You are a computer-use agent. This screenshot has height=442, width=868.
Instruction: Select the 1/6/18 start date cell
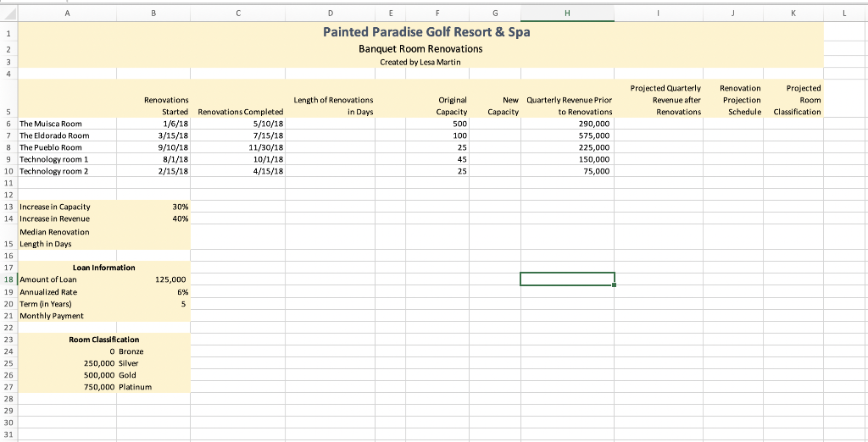click(x=153, y=124)
